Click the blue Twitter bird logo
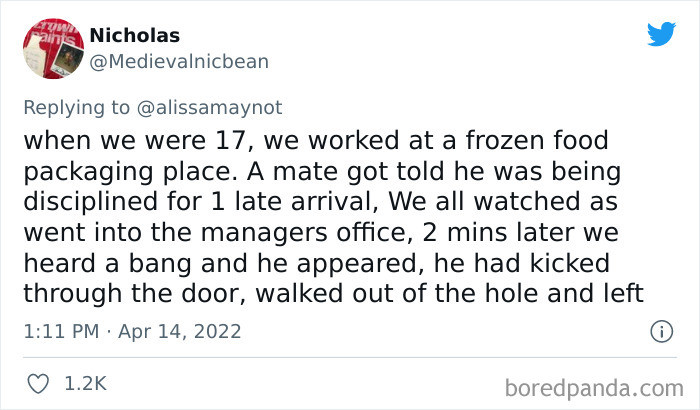 coord(661,34)
